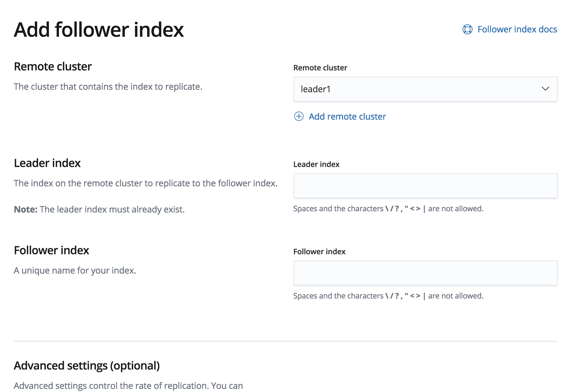Open the Follower index docs link
The image size is (571, 392).
pyautogui.click(x=517, y=29)
